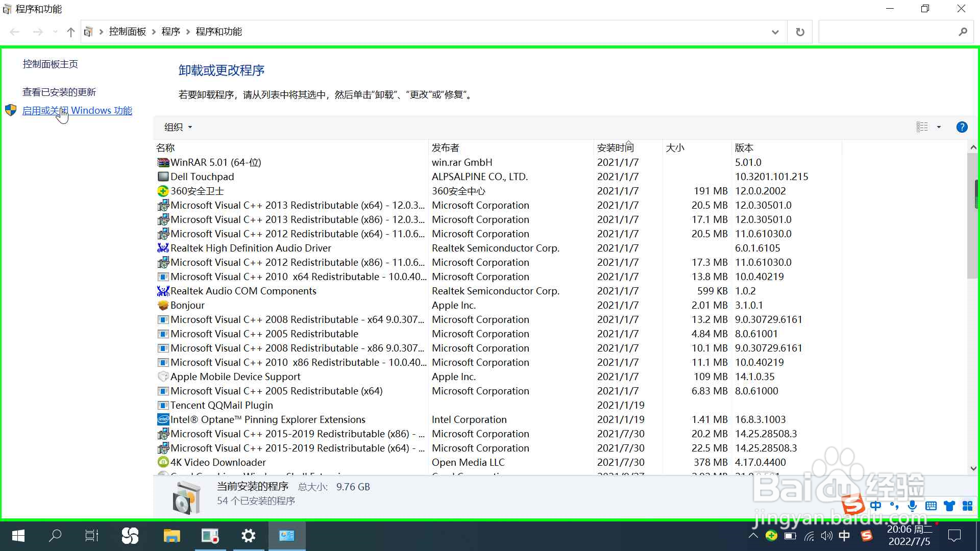Expand the view options dropdown arrow
The width and height of the screenshot is (980, 551).
coord(939,127)
